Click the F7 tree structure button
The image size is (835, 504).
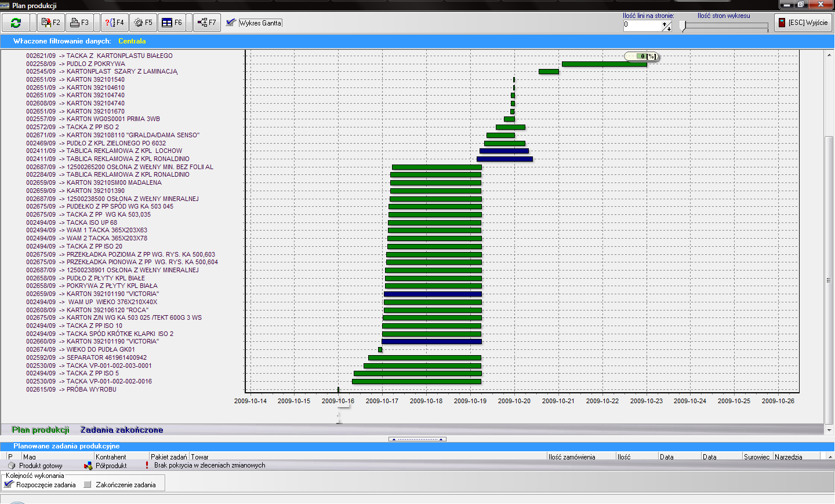(206, 23)
